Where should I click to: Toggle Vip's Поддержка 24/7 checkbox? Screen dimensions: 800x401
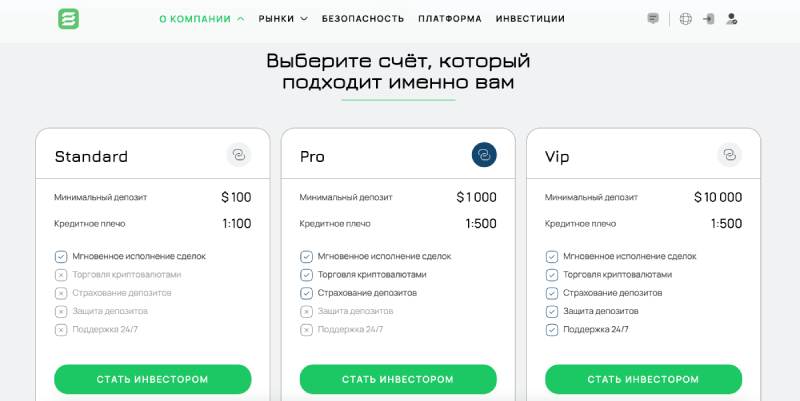(x=552, y=329)
